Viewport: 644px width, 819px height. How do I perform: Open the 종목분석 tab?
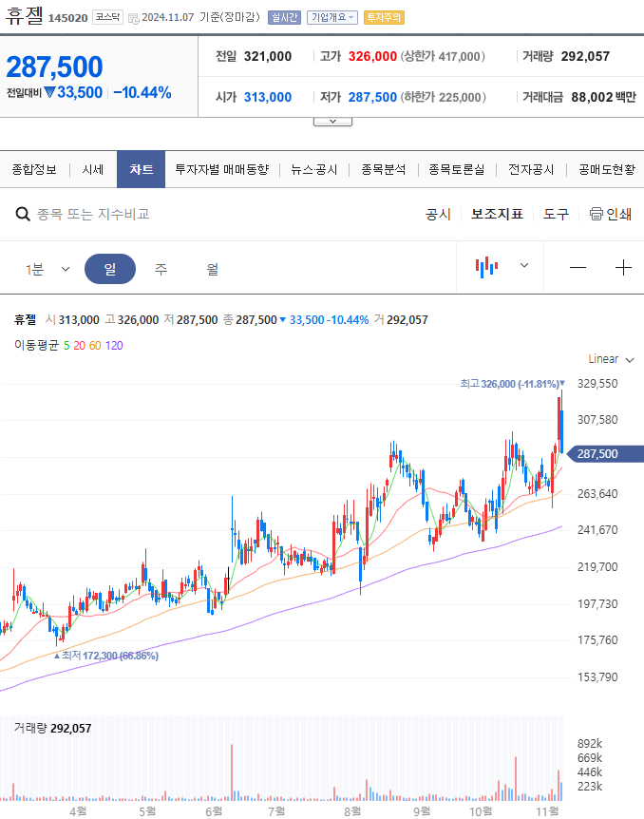coord(384,169)
